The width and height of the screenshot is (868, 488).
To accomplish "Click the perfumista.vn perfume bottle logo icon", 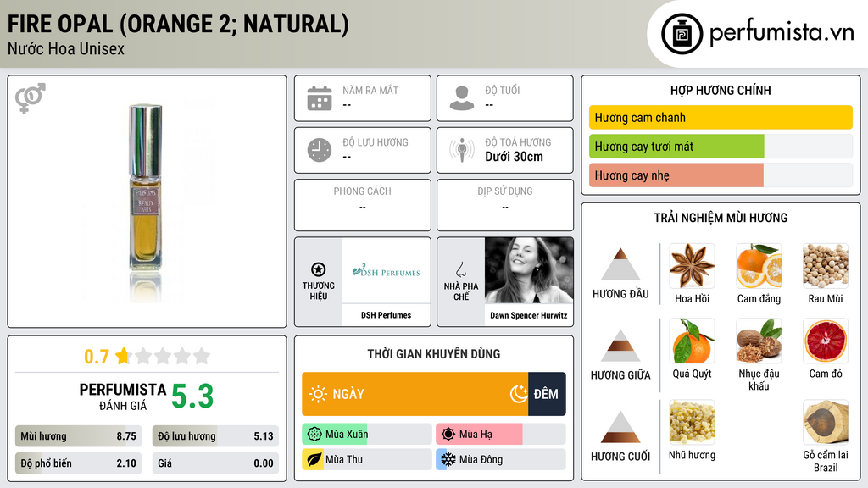I will (682, 34).
